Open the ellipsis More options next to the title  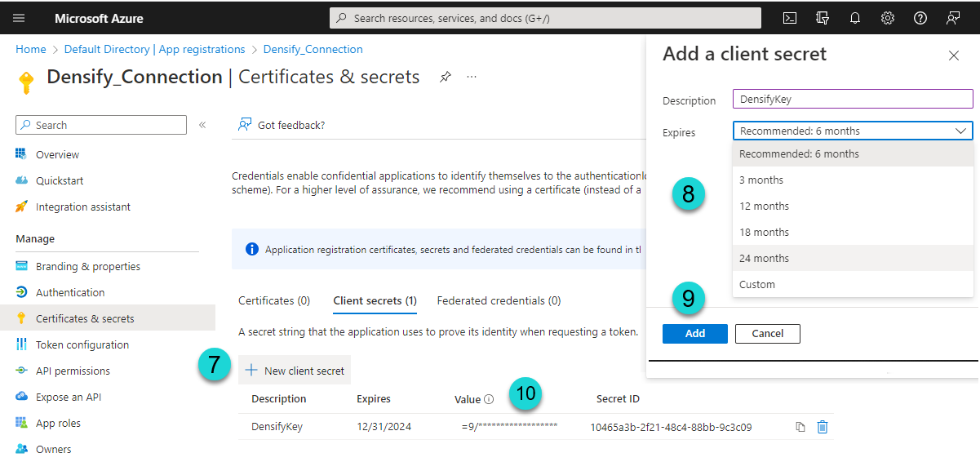[x=472, y=77]
